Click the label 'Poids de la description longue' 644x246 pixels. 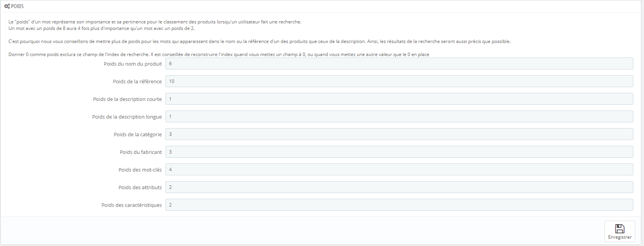(x=127, y=117)
